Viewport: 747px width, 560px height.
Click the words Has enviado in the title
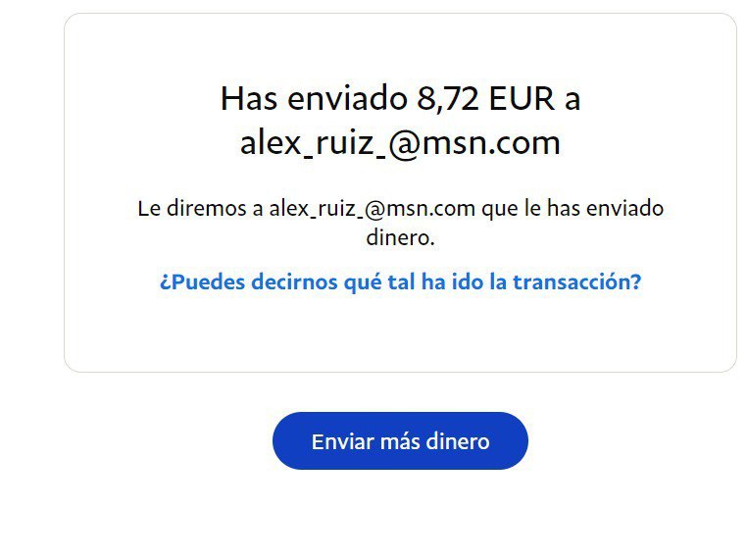(x=314, y=99)
